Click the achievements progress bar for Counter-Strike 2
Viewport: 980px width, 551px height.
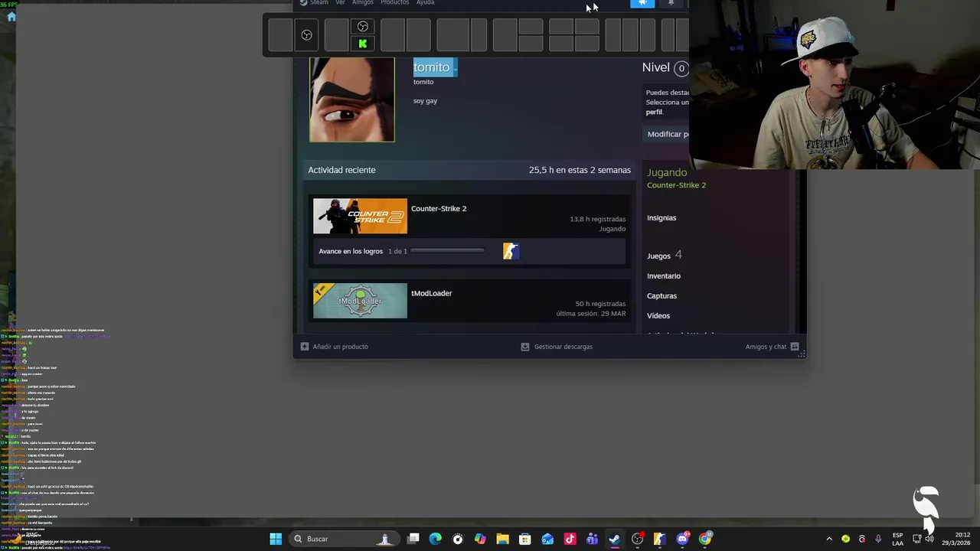tap(447, 251)
